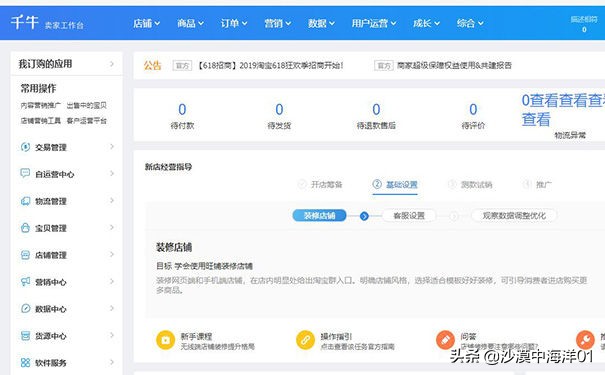Click the 货源中心 icon
This screenshot has height=375, width=605.
(x=25, y=336)
